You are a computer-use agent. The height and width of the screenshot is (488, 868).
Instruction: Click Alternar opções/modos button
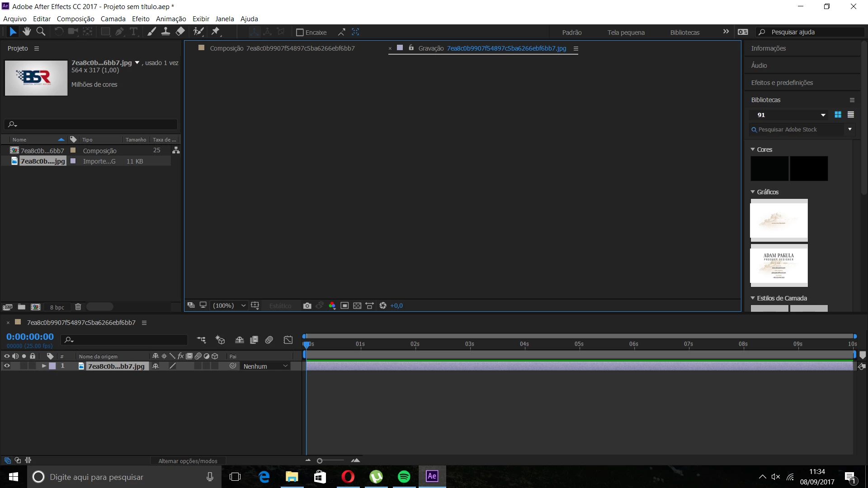(x=188, y=461)
